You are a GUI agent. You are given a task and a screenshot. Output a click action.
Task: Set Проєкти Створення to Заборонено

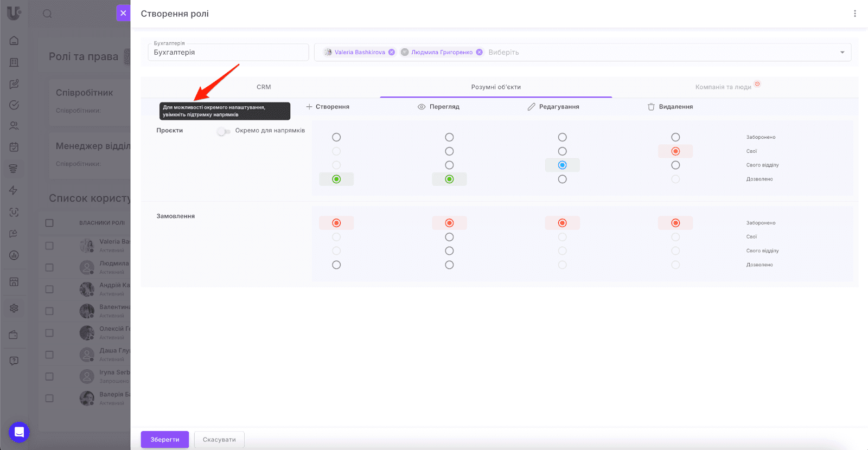336,137
